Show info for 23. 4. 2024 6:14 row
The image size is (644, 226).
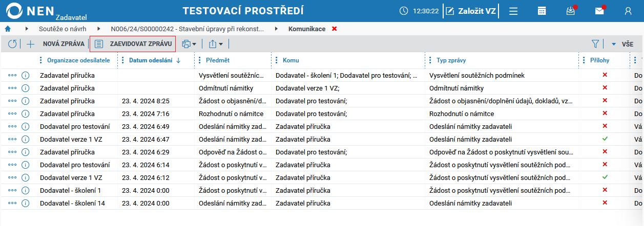tap(26, 165)
